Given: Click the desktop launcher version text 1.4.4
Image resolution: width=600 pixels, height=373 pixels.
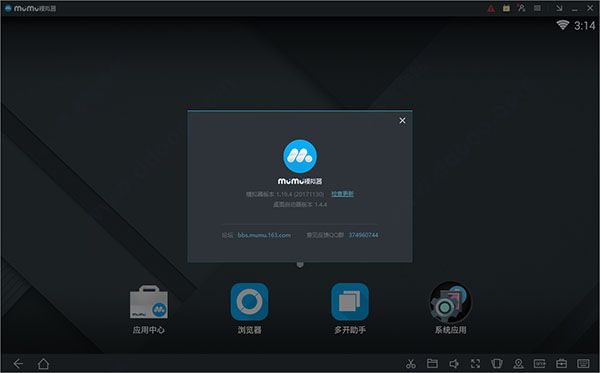Looking at the screenshot, I should [x=300, y=205].
